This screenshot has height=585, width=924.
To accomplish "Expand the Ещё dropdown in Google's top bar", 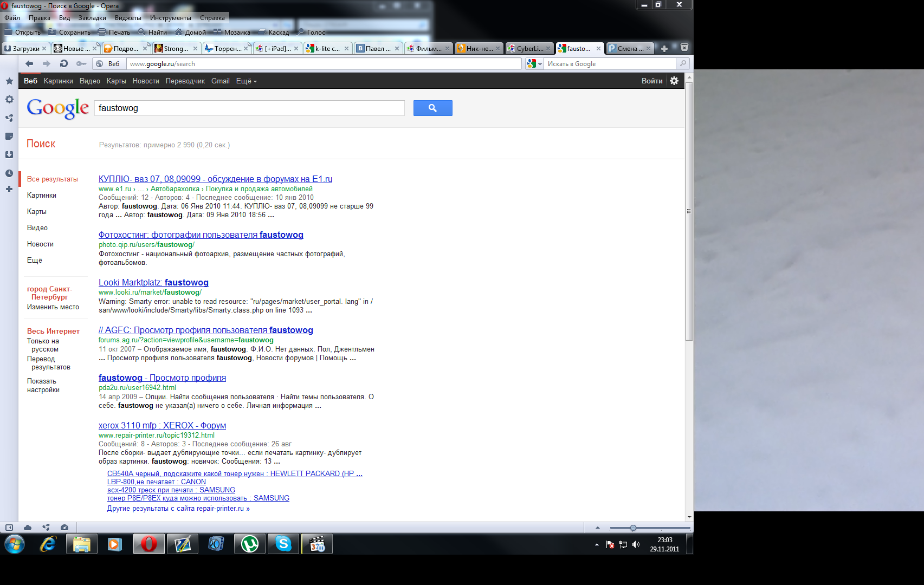I will point(247,81).
